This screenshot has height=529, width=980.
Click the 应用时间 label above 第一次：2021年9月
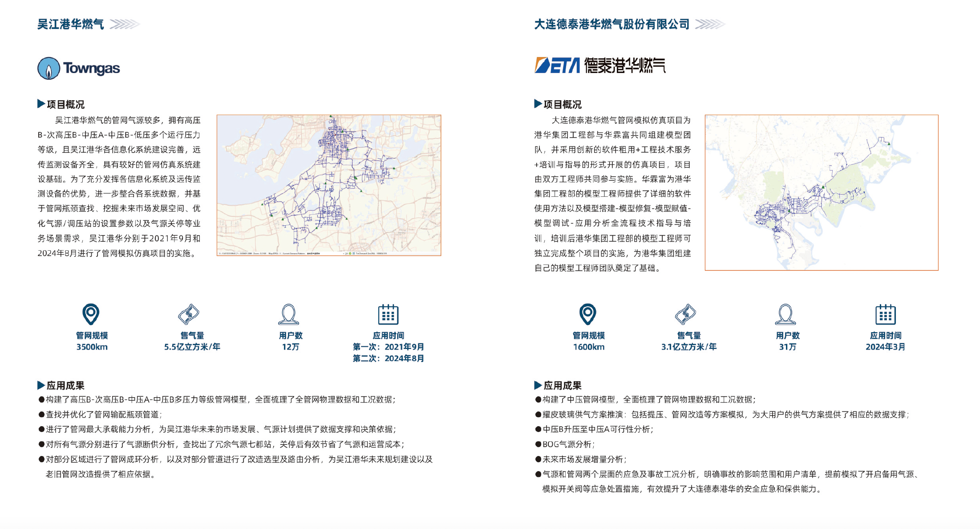pos(389,336)
